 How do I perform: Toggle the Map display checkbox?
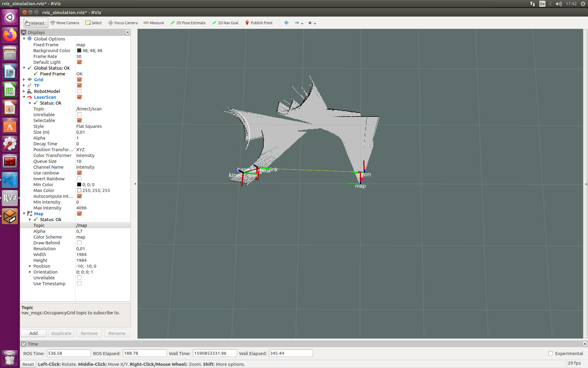pyautogui.click(x=79, y=213)
